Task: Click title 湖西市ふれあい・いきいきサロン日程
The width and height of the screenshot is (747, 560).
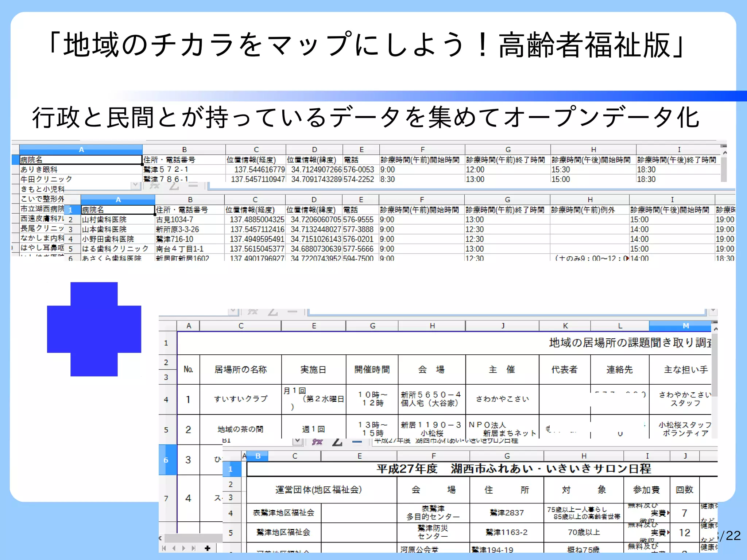Action: pos(551,469)
